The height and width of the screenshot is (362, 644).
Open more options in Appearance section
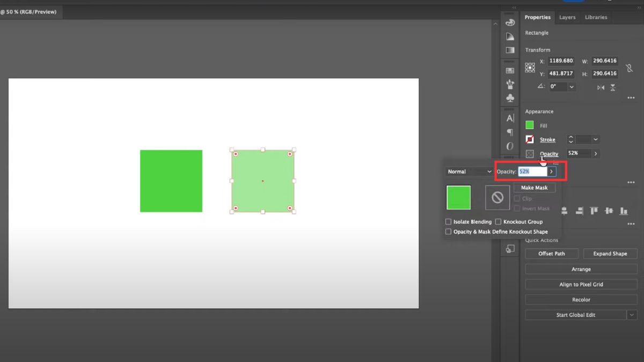[x=631, y=182]
